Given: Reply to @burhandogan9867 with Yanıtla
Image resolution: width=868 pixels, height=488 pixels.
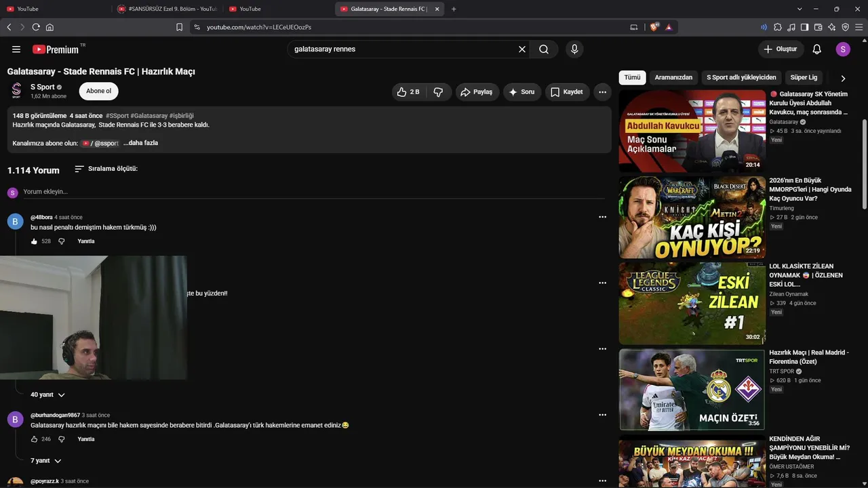Looking at the screenshot, I should coord(86,439).
